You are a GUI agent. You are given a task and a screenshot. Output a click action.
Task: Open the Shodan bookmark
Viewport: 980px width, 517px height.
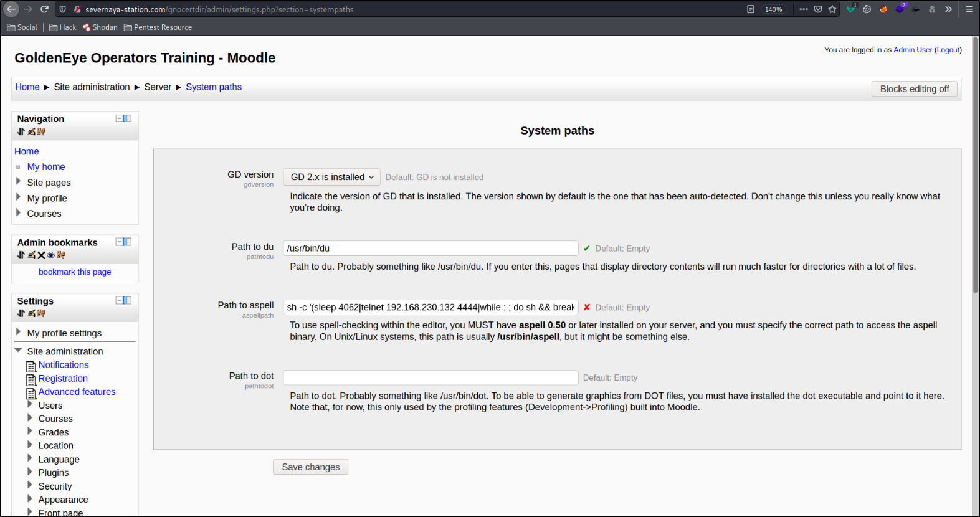pyautogui.click(x=100, y=27)
